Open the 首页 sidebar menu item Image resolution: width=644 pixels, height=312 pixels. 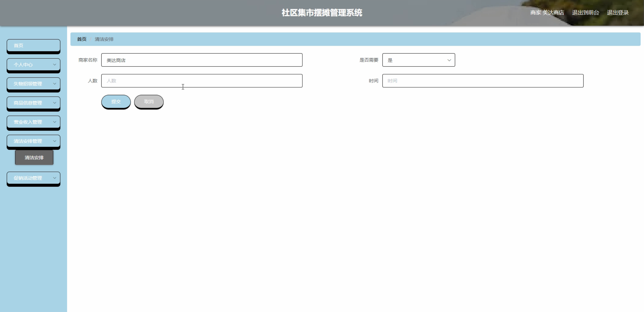[x=33, y=46]
